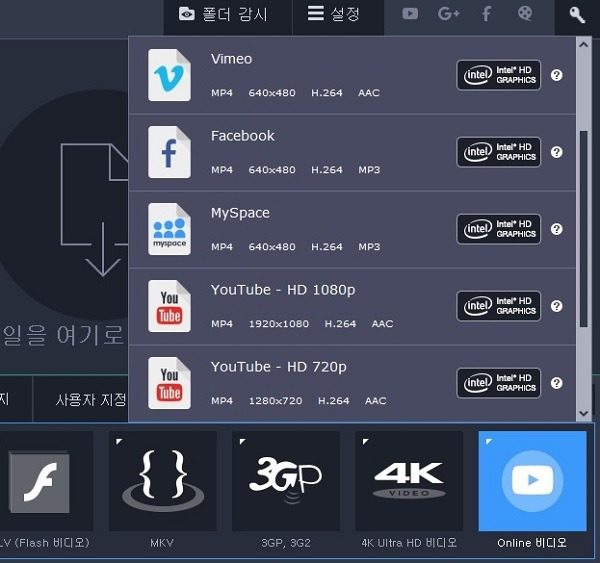The height and width of the screenshot is (563, 600).
Task: Open help question mark for Vimeo preset
Action: 556,75
